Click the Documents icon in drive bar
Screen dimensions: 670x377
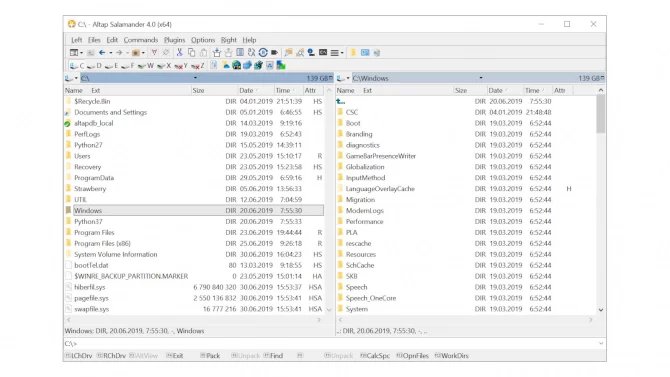tap(214, 65)
